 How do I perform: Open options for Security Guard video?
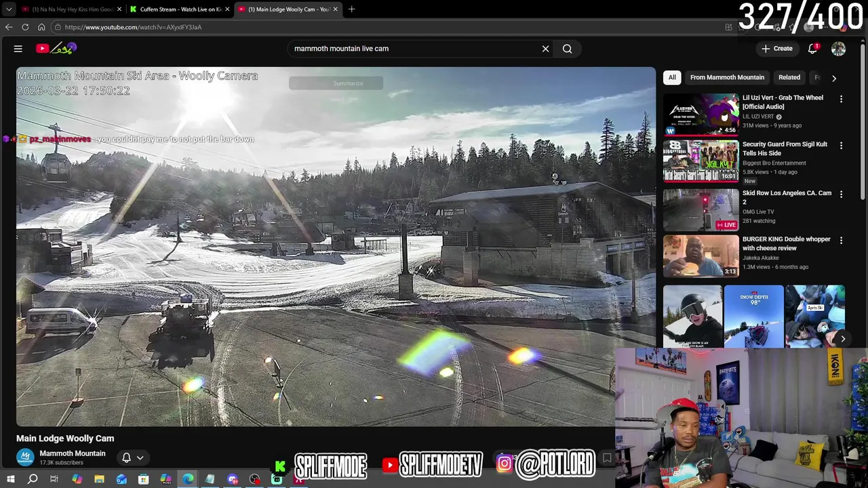coord(842,146)
